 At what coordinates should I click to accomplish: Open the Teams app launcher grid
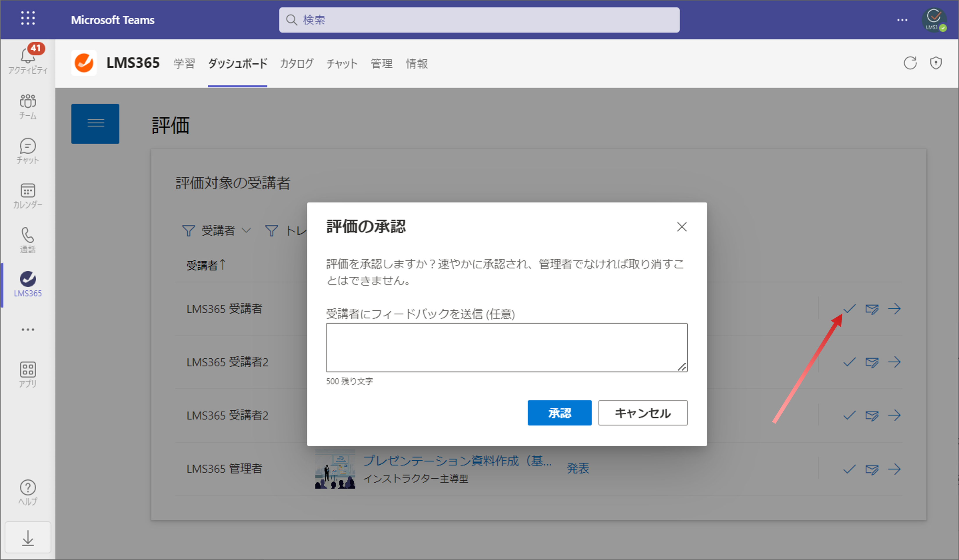coord(28,18)
